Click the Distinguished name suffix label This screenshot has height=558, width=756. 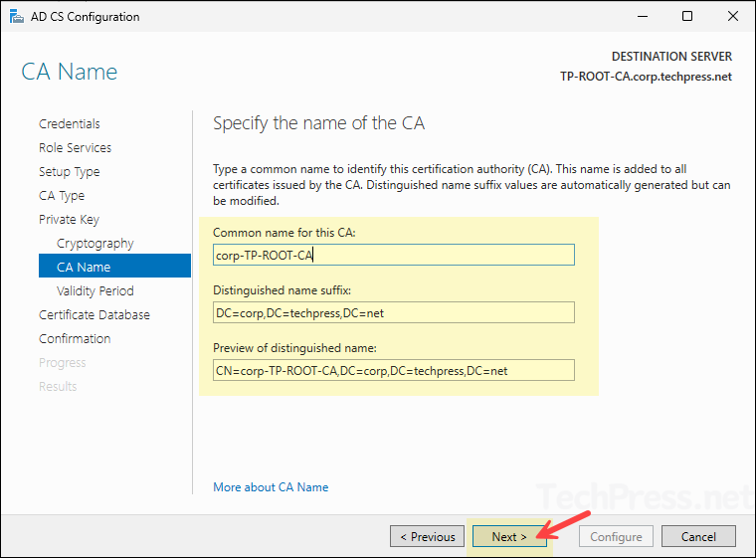283,290
